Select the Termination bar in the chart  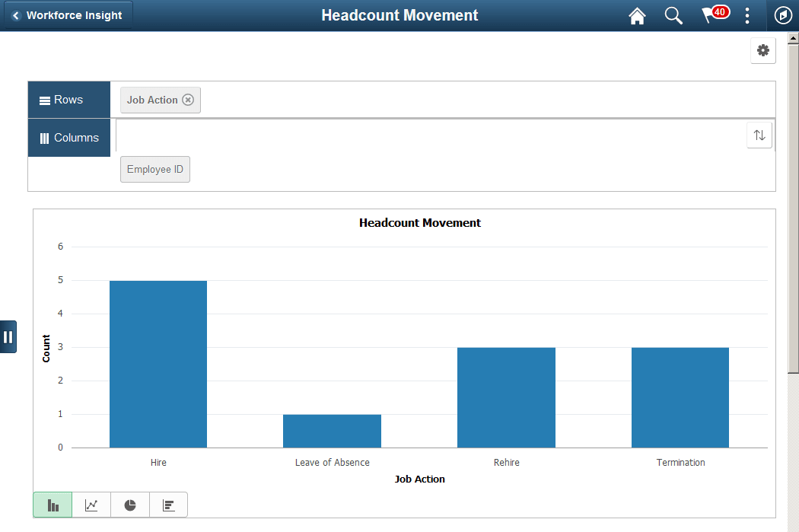point(680,396)
